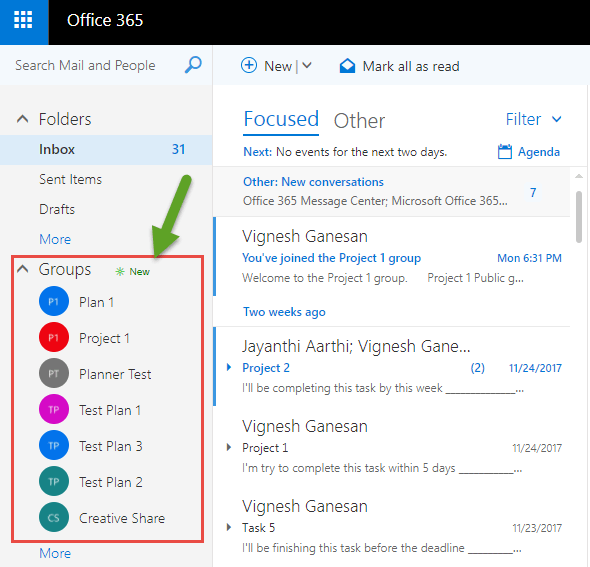This screenshot has width=590, height=567.
Task: Open the Drafts folder
Action: point(57,209)
